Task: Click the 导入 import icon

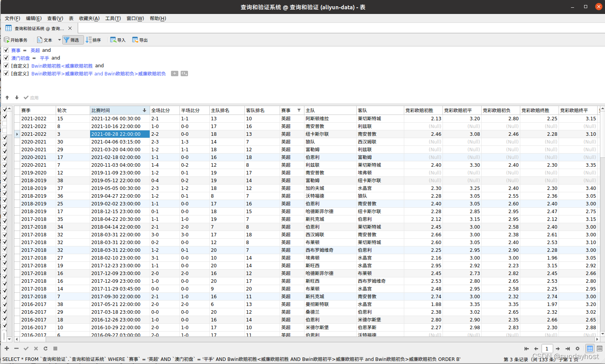Action: (x=113, y=40)
